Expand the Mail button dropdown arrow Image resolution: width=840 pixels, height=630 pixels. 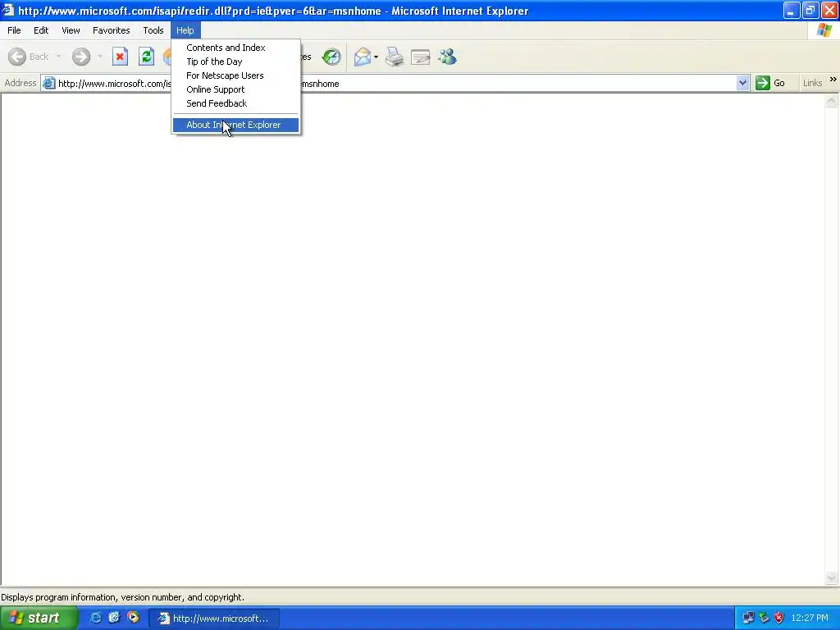click(x=376, y=57)
